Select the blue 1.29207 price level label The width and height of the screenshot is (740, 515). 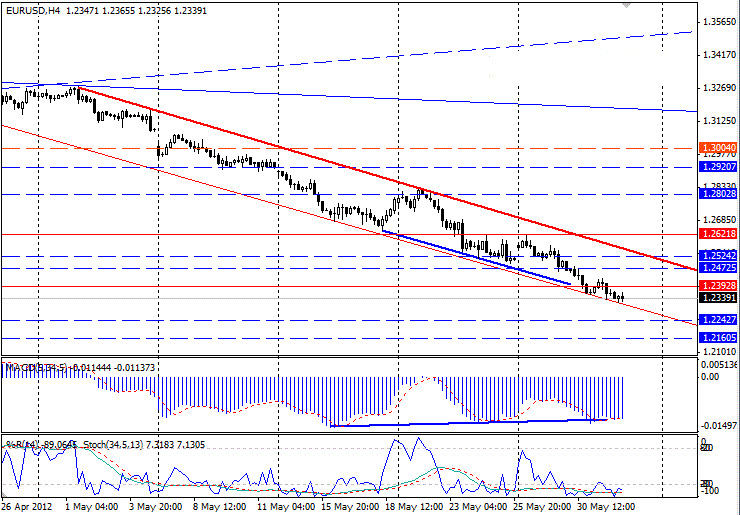[718, 167]
